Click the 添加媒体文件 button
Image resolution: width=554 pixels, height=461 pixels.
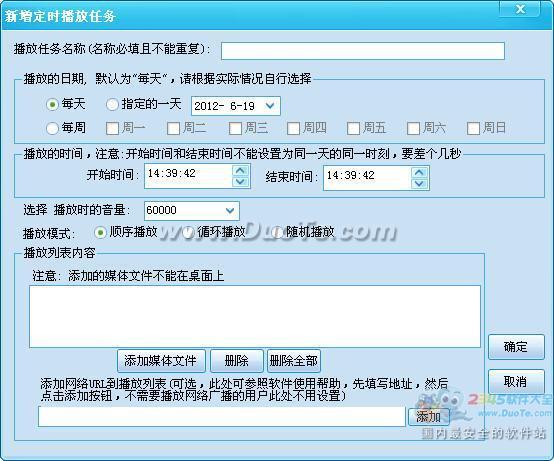click(161, 361)
